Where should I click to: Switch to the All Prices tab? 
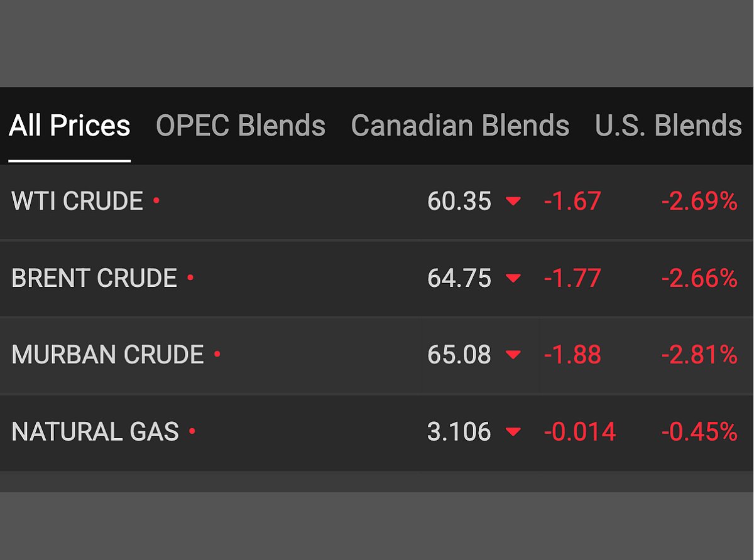pyautogui.click(x=69, y=126)
